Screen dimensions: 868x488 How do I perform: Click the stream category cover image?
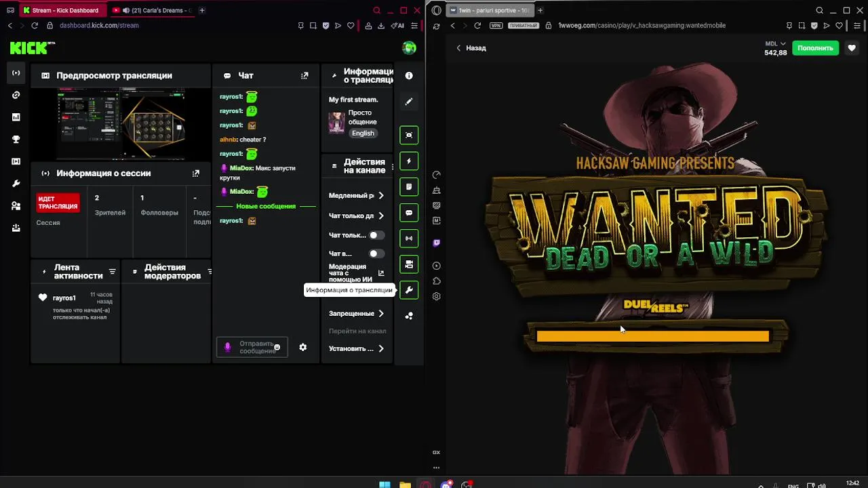point(337,123)
